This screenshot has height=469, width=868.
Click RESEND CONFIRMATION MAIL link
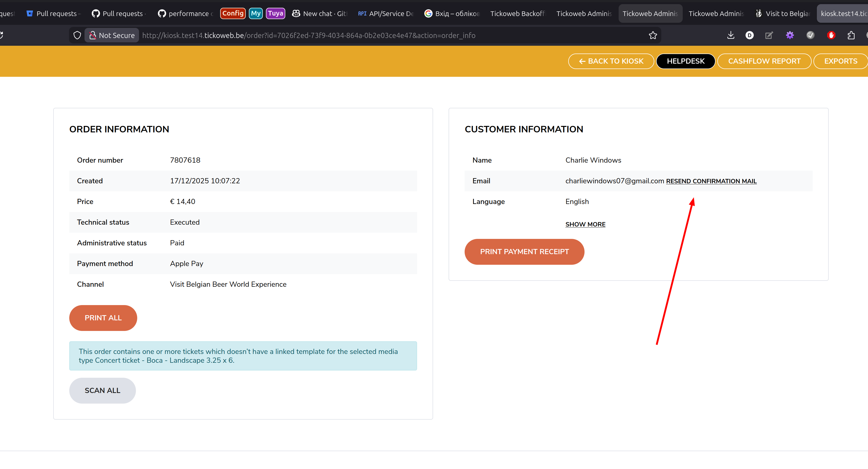point(711,181)
